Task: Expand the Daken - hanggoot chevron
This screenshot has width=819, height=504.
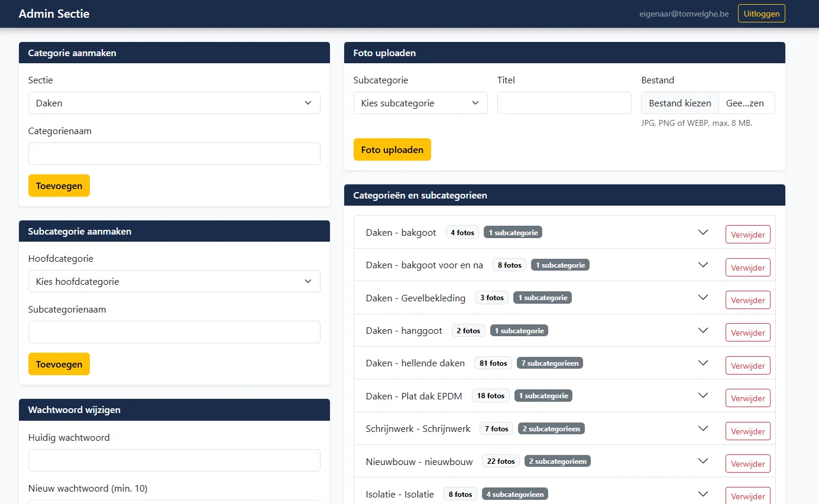Action: point(703,330)
